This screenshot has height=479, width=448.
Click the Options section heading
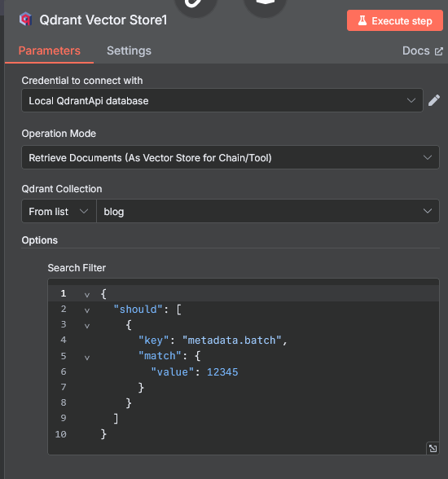click(39, 240)
